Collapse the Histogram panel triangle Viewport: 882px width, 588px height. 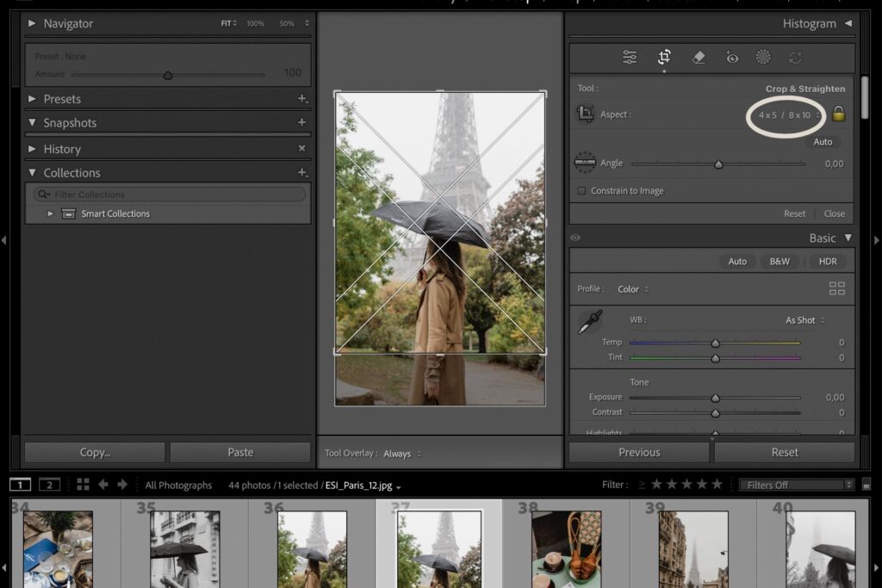[x=848, y=23]
